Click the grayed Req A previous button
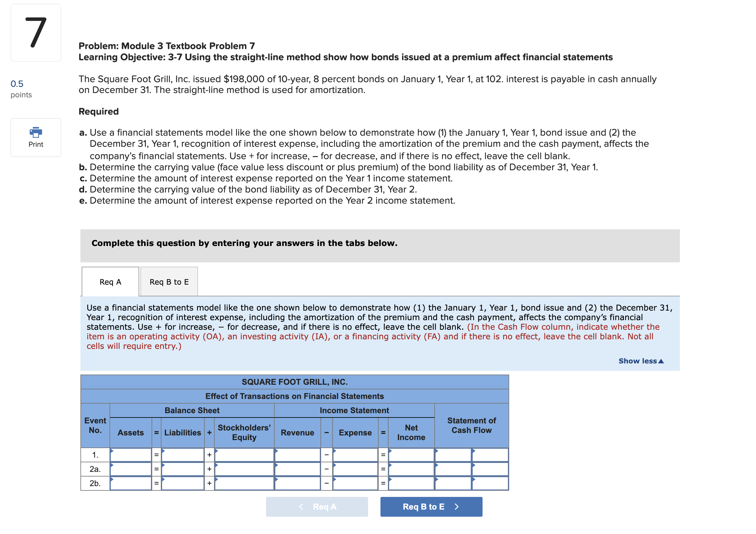The height and width of the screenshot is (534, 756). tap(317, 507)
